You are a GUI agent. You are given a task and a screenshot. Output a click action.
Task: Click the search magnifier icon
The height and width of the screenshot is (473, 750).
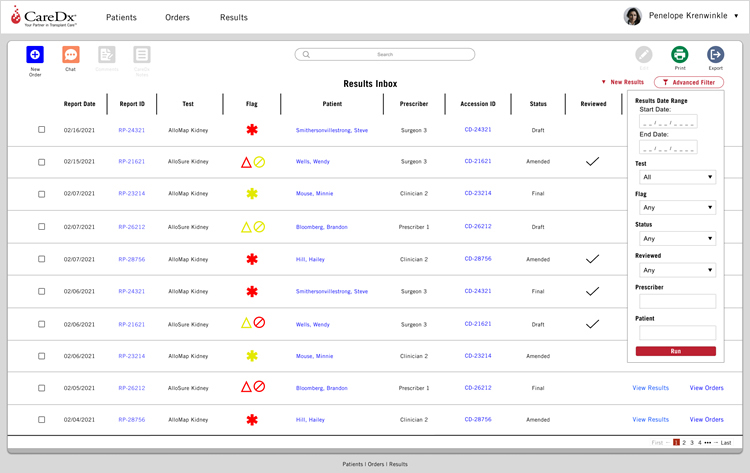click(x=306, y=55)
